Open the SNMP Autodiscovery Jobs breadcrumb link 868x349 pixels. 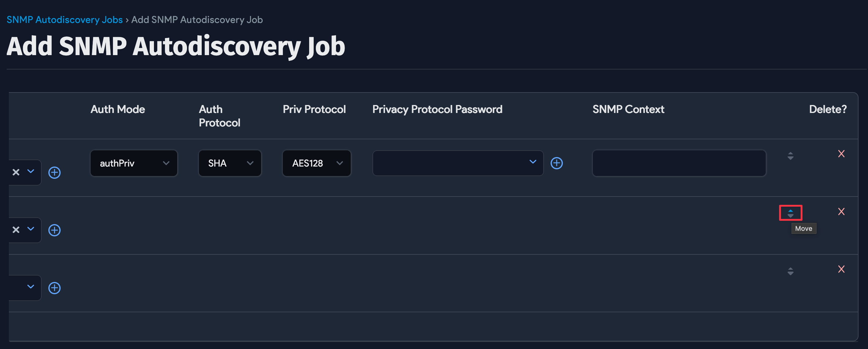(65, 19)
